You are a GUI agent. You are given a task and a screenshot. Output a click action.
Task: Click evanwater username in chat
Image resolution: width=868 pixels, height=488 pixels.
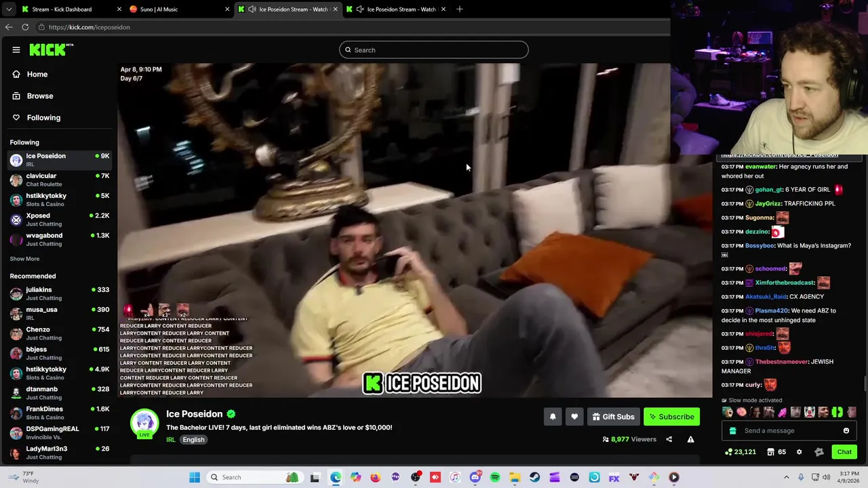[x=760, y=167]
